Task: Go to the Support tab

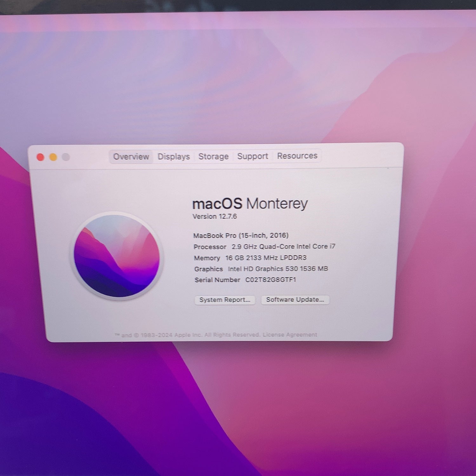Action: [x=253, y=156]
